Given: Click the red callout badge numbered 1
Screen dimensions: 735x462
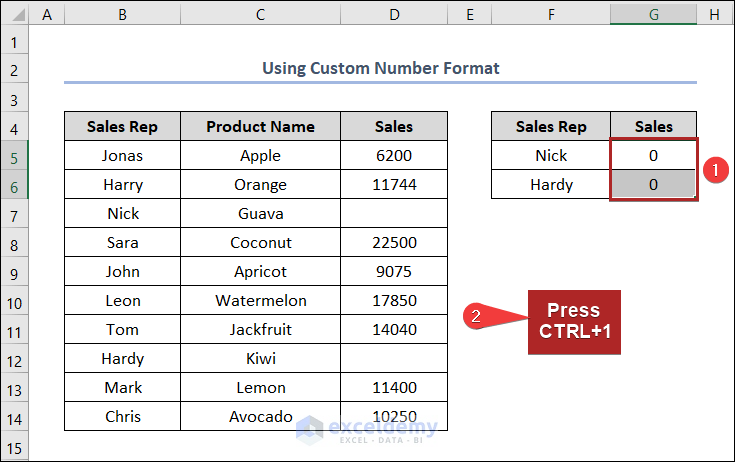Looking at the screenshot, I should (713, 170).
